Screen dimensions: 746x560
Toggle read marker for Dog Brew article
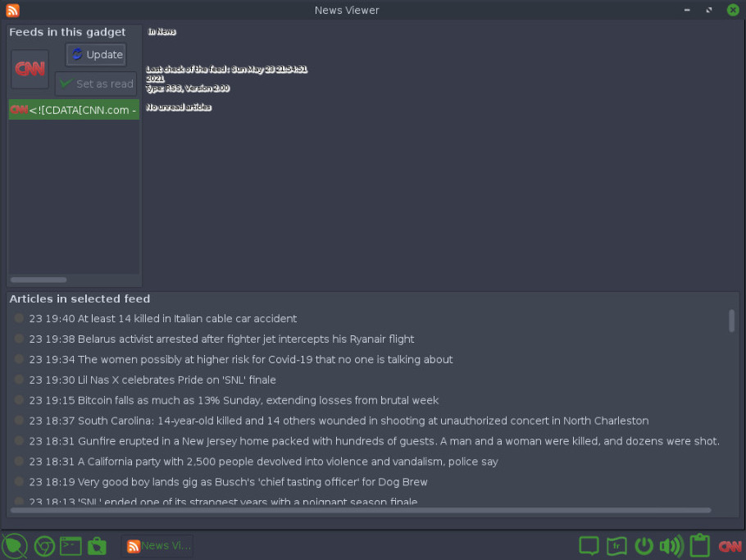coord(19,481)
